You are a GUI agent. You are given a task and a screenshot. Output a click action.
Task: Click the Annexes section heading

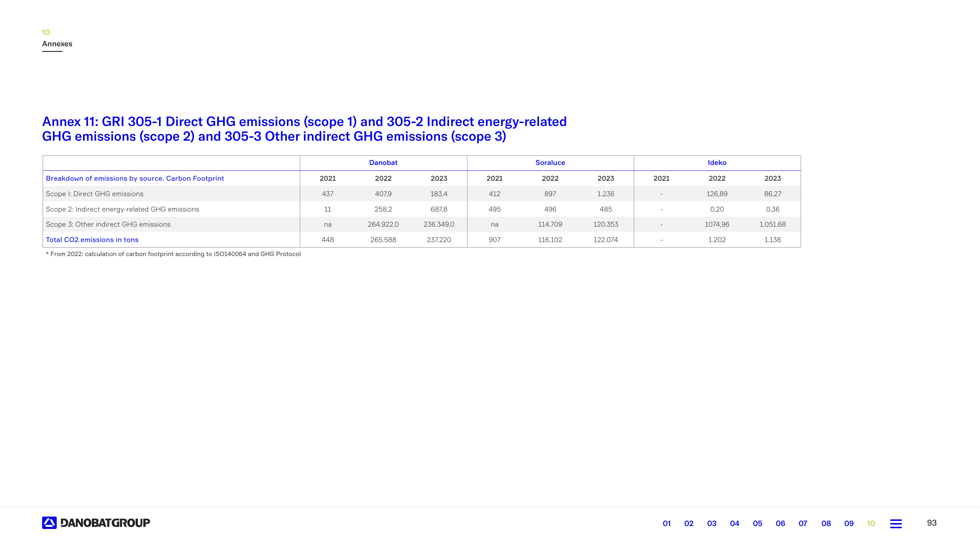[57, 44]
